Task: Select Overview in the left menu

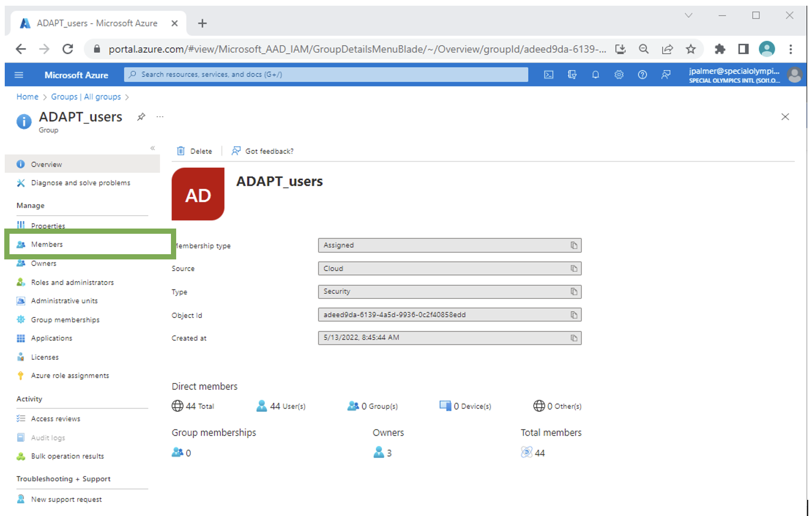Action: (x=82, y=164)
